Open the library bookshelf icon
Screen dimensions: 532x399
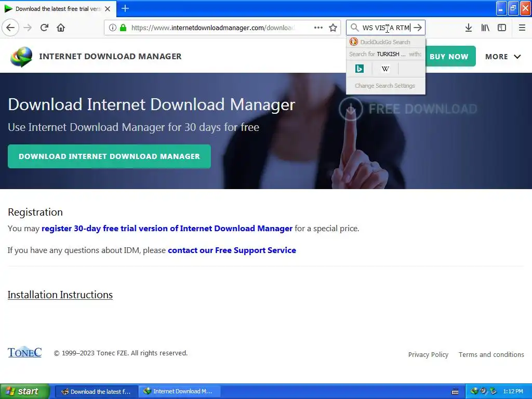point(485,28)
